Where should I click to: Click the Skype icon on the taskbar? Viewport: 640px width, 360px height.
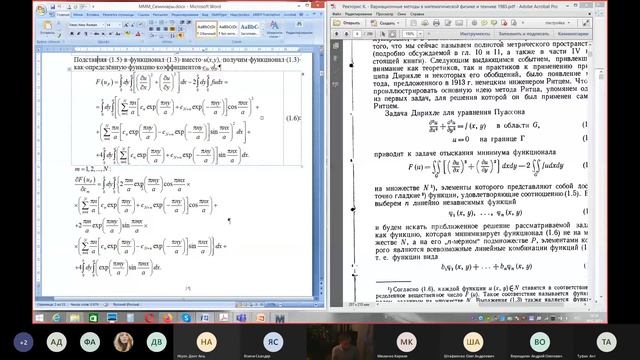(187, 318)
